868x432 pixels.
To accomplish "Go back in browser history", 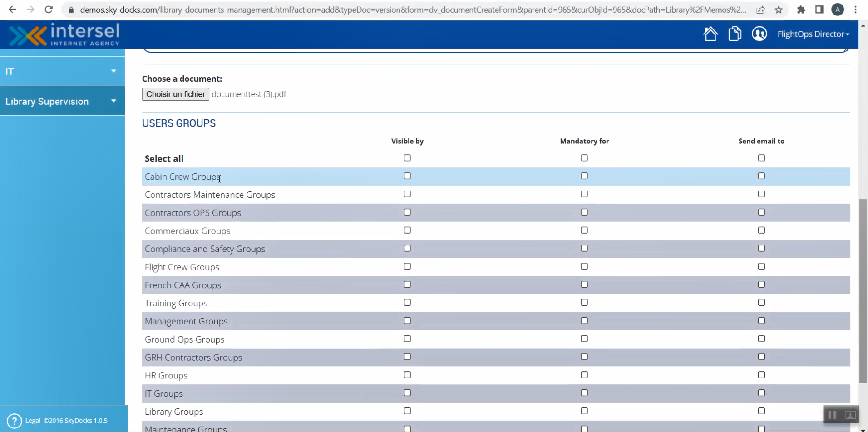I will [x=12, y=10].
